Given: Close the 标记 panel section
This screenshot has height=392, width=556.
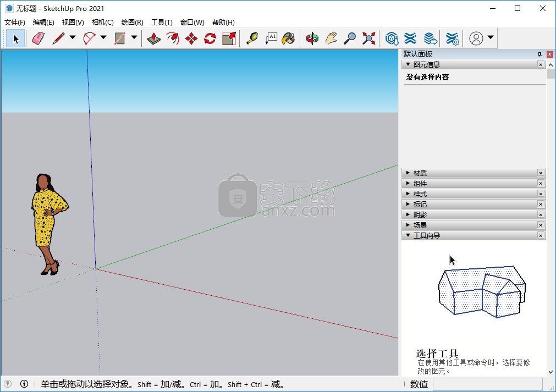Looking at the screenshot, I should point(541,204).
